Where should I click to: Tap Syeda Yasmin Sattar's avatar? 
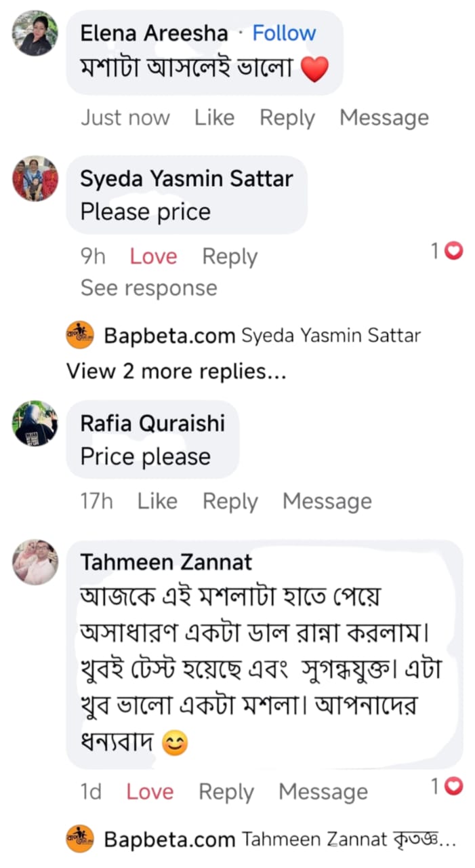[x=35, y=179]
